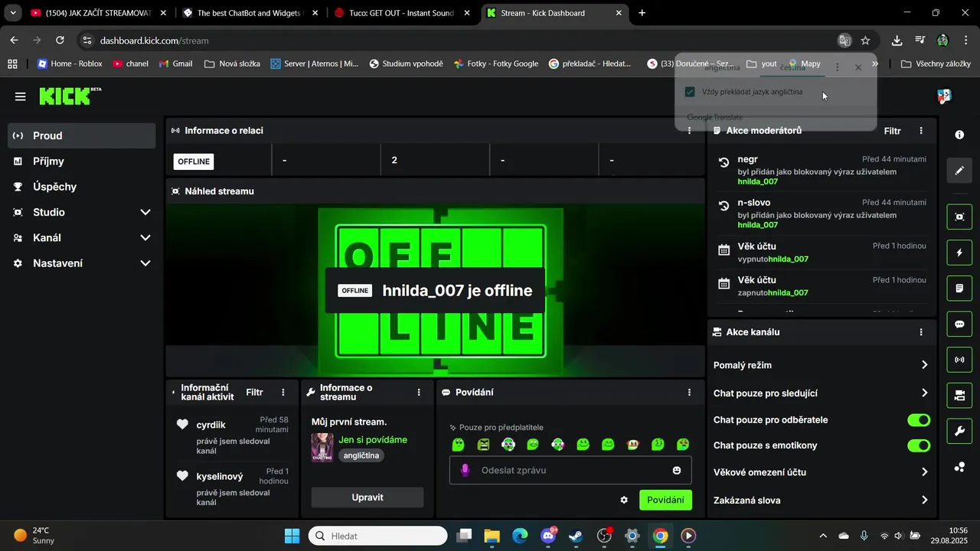
Task: Expand the Studio menu in the left sidebar
Action: pos(145,212)
